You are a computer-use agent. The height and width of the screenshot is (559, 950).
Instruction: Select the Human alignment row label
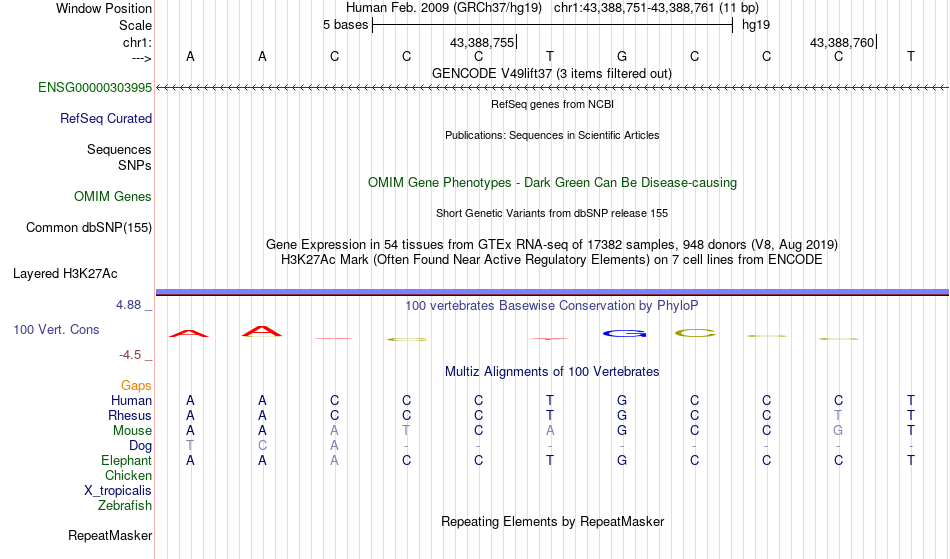131,401
